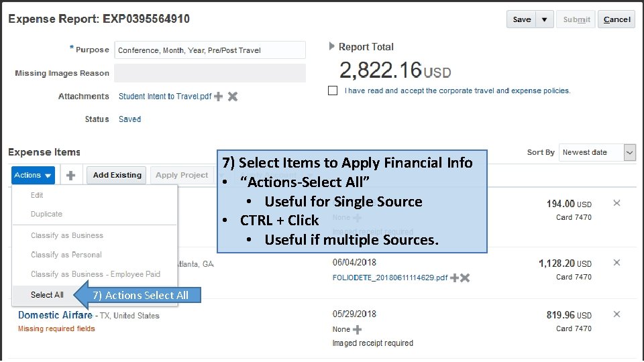Click Imaged receipt required under Domestic Airfare
This screenshot has width=644, height=362.
click(x=372, y=343)
